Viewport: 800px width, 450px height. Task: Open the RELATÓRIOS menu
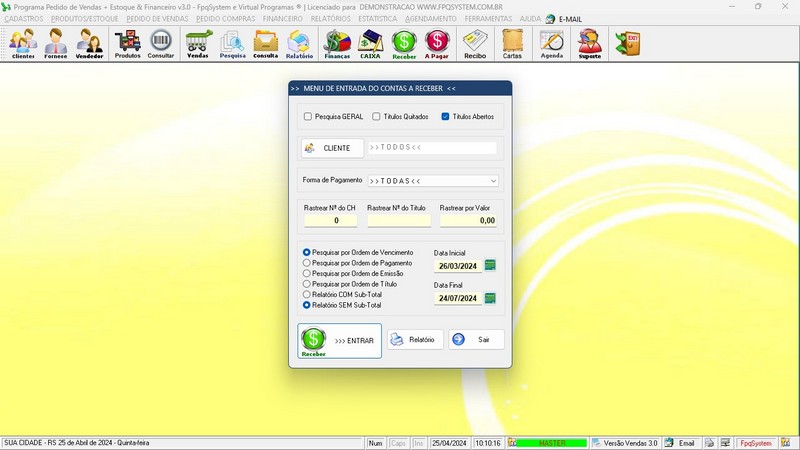click(x=331, y=19)
